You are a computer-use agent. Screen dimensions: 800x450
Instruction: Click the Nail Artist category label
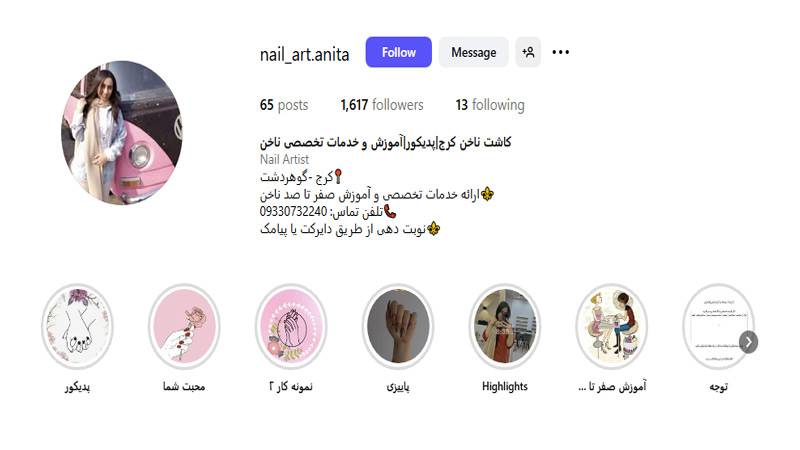pyautogui.click(x=284, y=159)
